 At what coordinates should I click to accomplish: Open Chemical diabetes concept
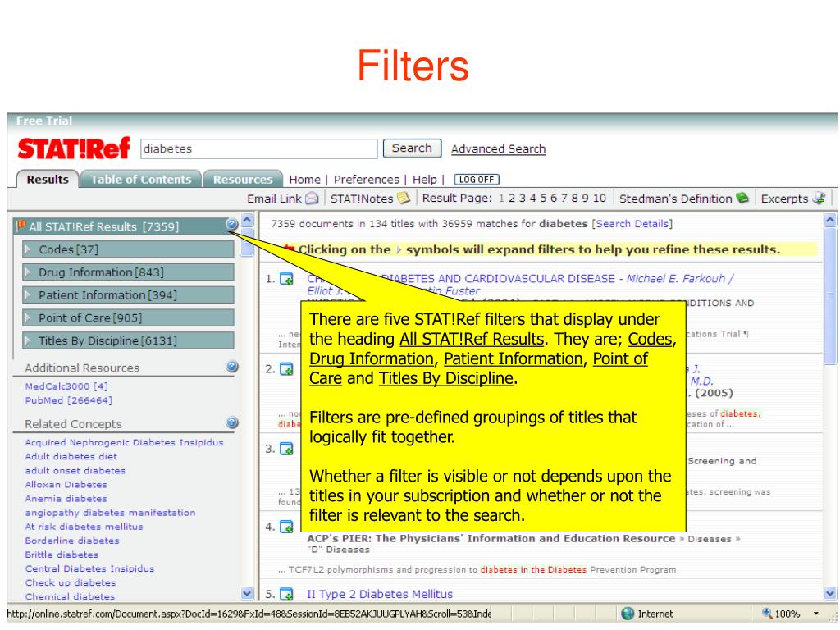(70, 596)
